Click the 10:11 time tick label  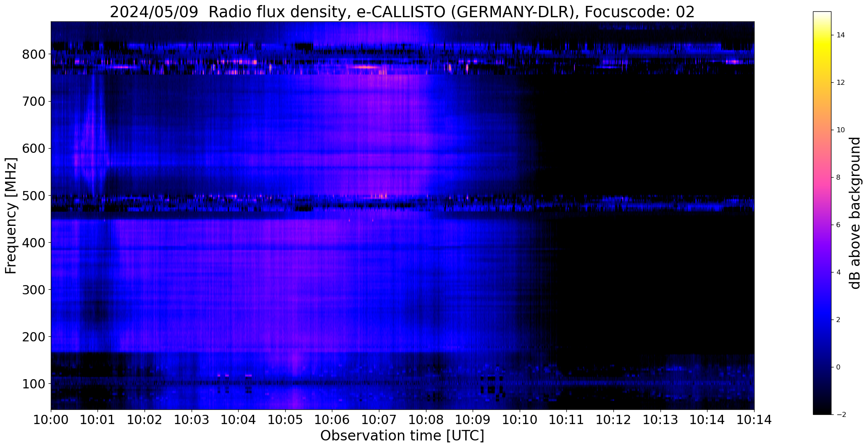point(567,419)
